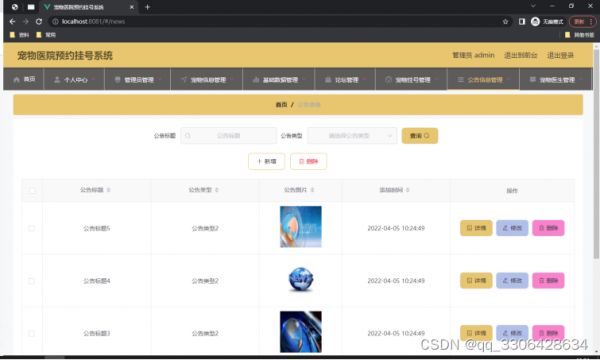Click the incognito profile icon
The image size is (600, 360).
coord(535,22)
